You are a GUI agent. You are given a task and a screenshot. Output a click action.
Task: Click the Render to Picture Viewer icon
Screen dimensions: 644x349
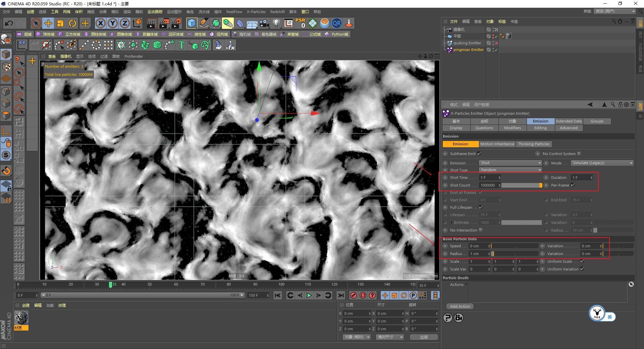[164, 23]
